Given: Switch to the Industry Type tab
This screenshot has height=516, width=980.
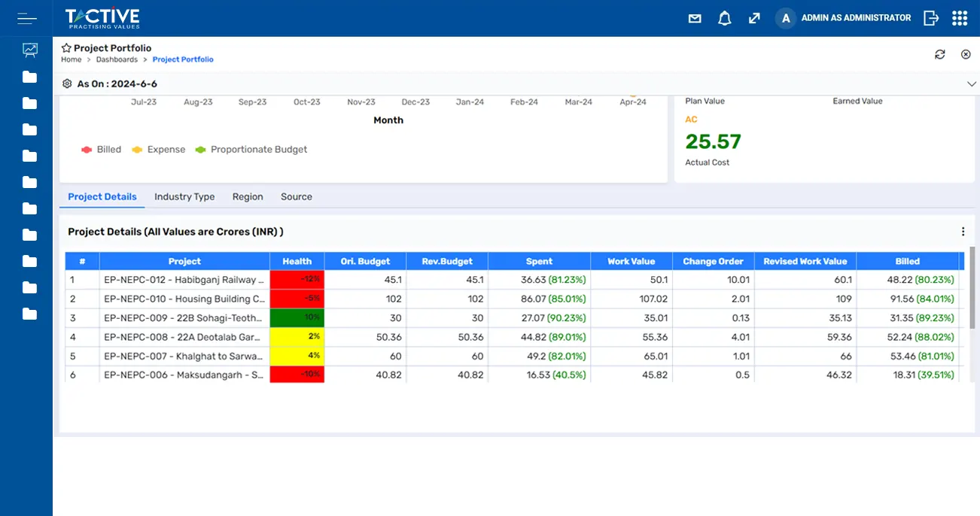Looking at the screenshot, I should click(x=184, y=196).
